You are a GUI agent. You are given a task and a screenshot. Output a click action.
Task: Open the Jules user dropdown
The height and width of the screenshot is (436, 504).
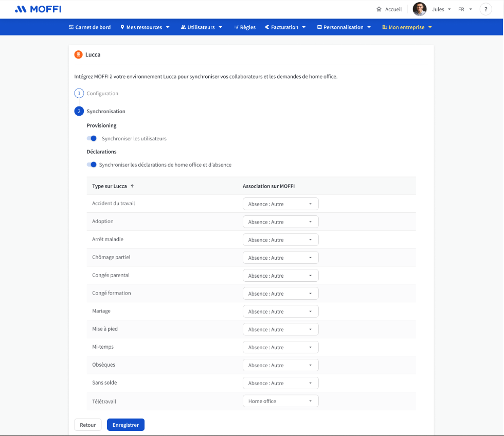click(441, 9)
